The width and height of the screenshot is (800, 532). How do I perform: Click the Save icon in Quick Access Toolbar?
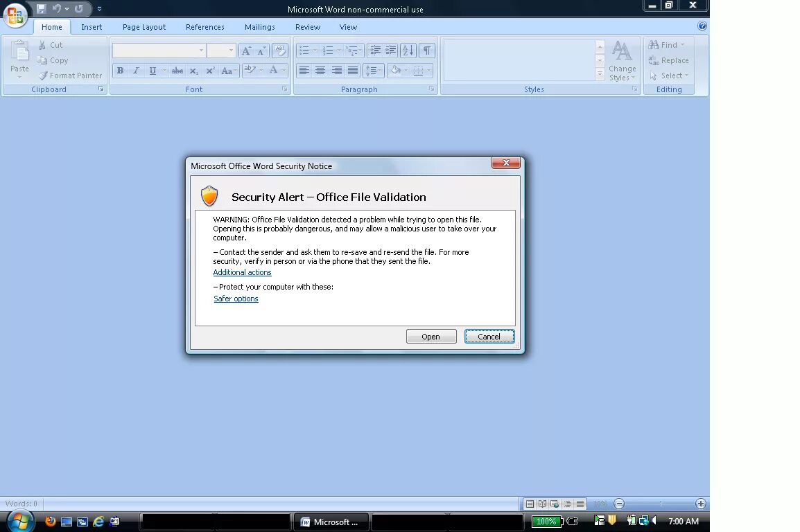42,9
